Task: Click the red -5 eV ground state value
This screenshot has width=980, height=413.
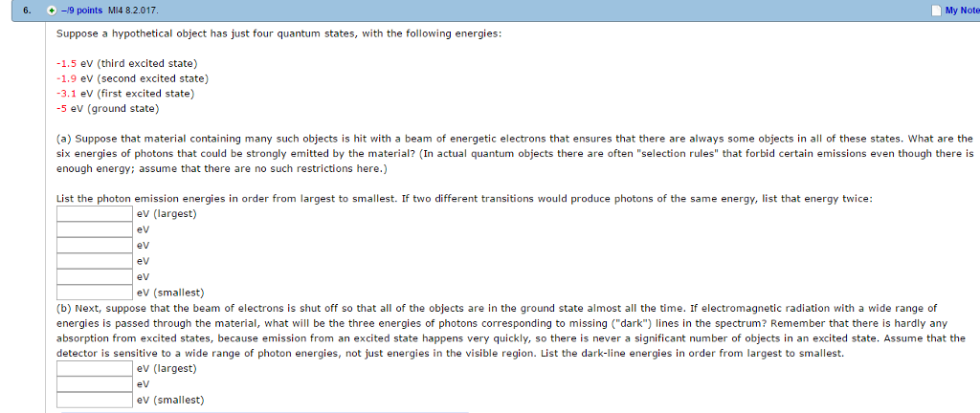Action: 62,109
